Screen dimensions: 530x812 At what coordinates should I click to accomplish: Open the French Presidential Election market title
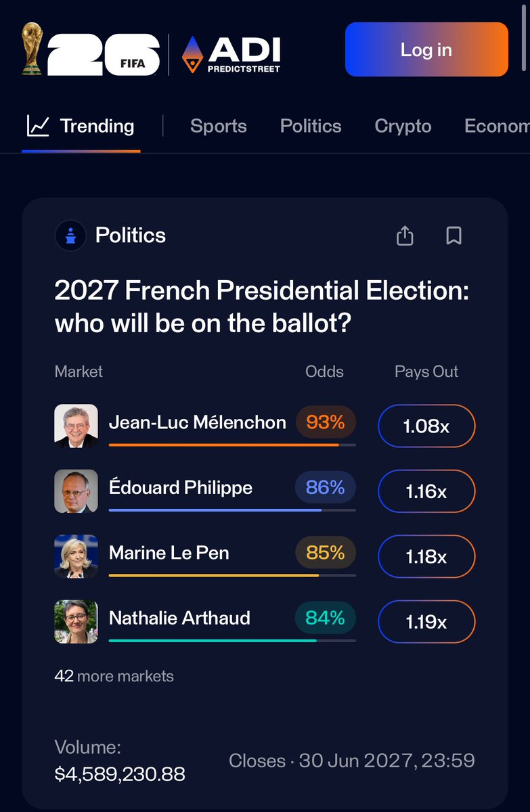262,307
